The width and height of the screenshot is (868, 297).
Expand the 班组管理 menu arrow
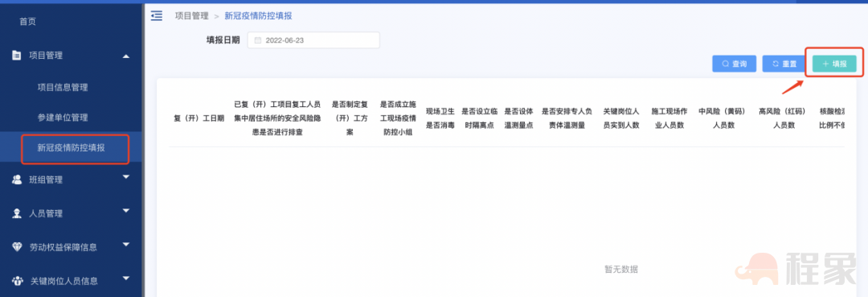(x=126, y=177)
